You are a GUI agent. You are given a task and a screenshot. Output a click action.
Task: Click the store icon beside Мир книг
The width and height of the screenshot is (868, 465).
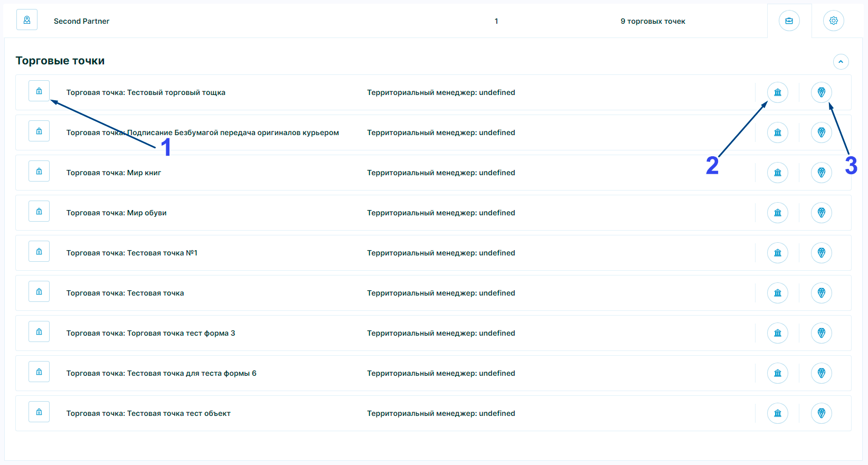point(39,172)
